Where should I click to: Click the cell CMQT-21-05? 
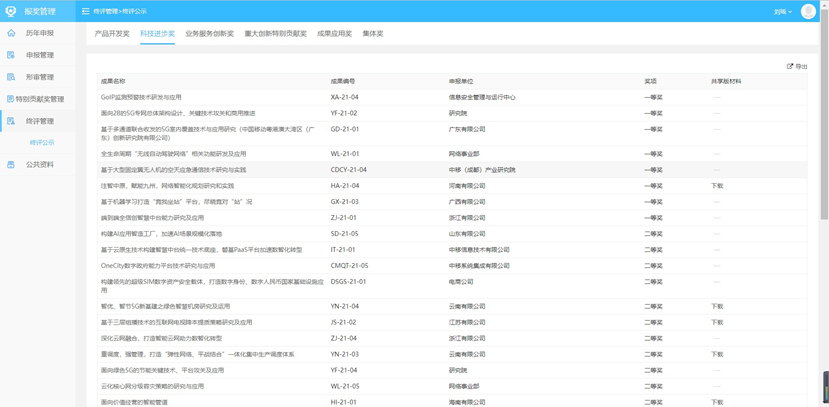coord(349,266)
